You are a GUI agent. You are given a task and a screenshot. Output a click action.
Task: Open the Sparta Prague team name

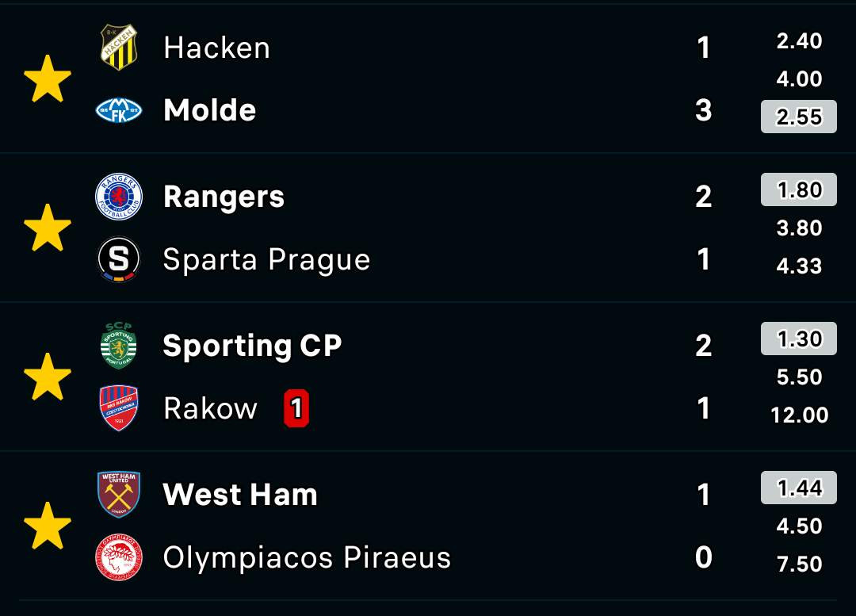tap(266, 259)
